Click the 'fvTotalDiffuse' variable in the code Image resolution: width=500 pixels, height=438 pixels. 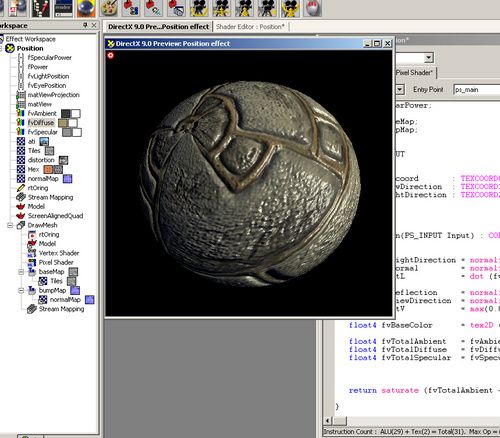pos(414,349)
